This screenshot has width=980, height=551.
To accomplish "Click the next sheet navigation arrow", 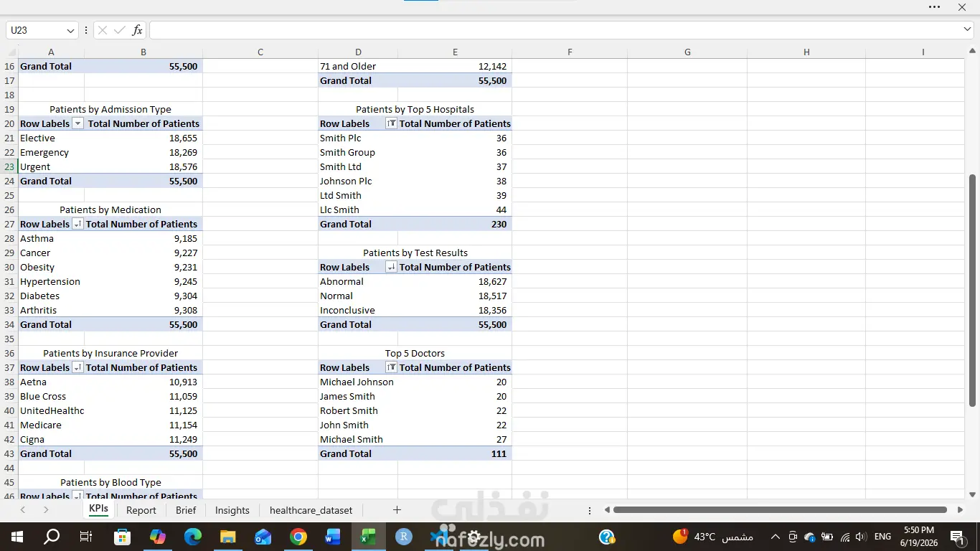I will point(46,510).
